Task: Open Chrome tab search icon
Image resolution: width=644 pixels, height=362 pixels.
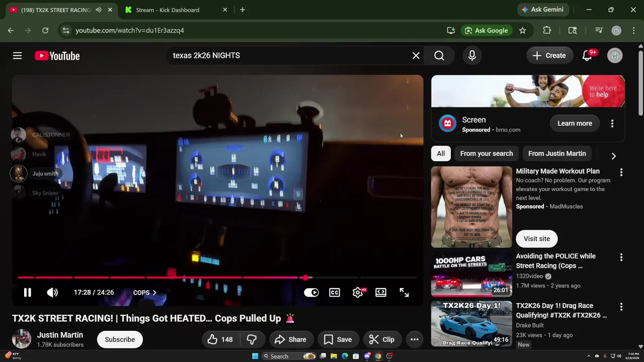Action: [573, 31]
